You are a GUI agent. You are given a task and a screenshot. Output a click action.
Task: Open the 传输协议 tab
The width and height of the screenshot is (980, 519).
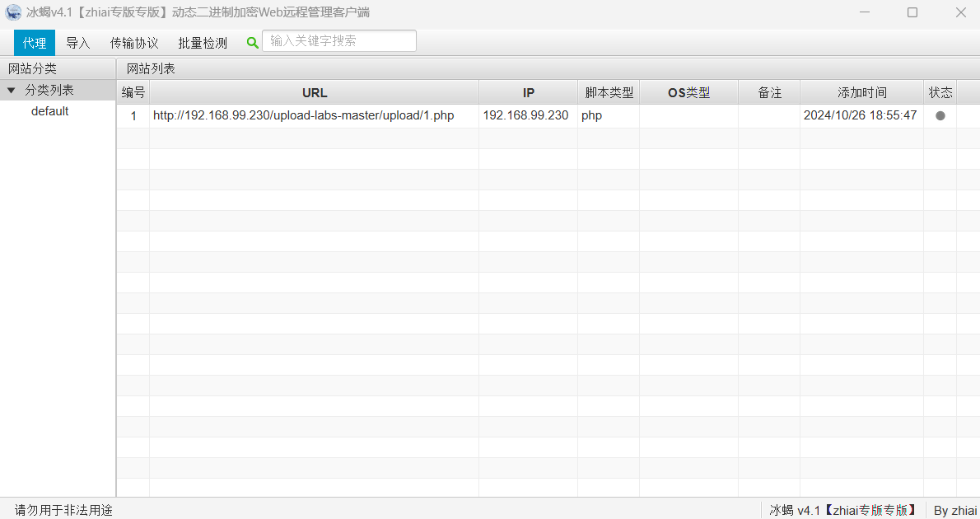(x=133, y=42)
